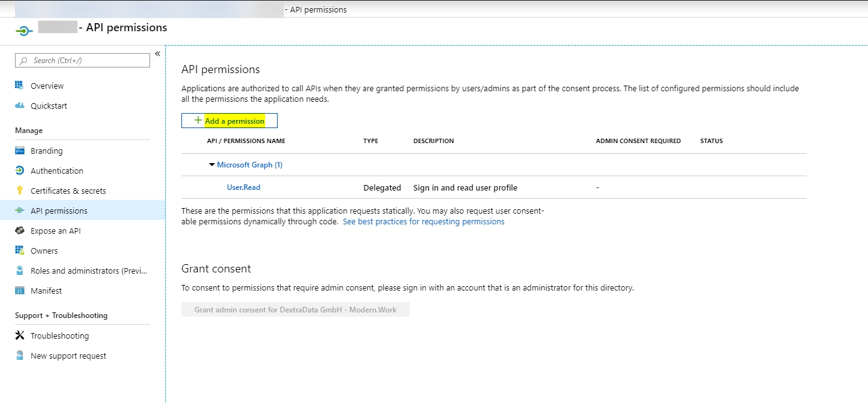Click Grant admin consent for DextraData button
Screen dimensions: 868x403
pos(295,309)
